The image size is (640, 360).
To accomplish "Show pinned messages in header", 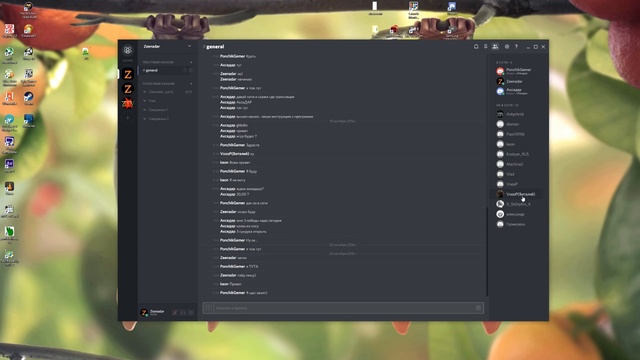I will click(485, 47).
